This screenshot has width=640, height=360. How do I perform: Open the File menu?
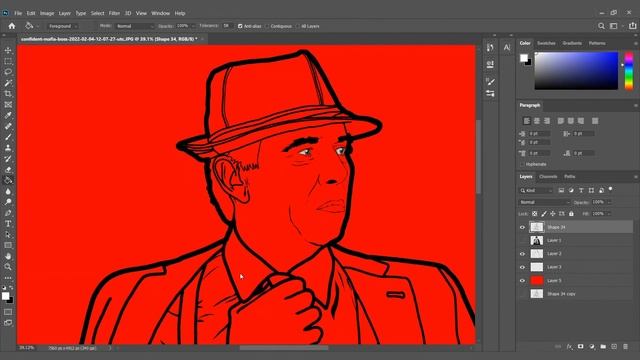point(18,13)
